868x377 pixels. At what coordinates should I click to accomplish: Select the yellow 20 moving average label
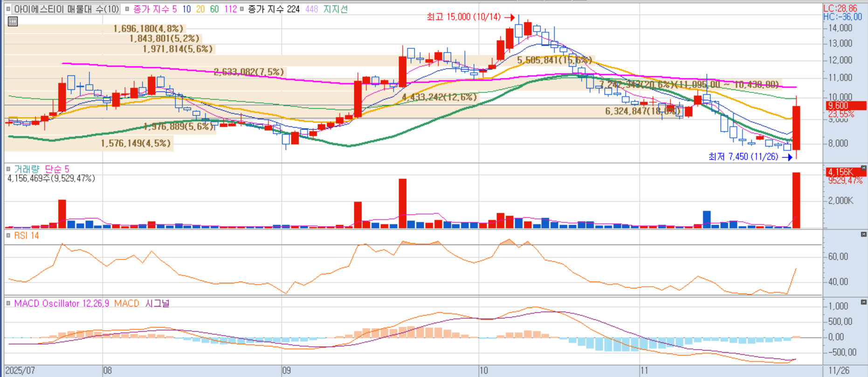click(200, 9)
